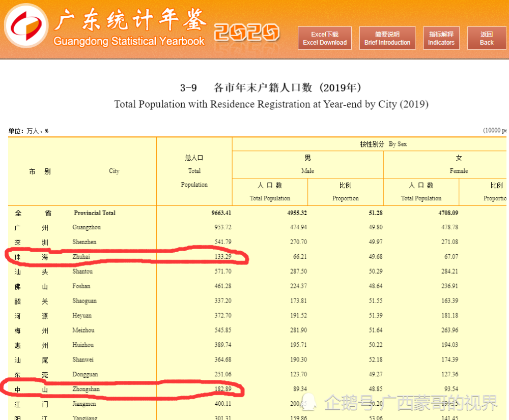Click Shanwei male proportion 52.18
509x420 pixels.
coord(375,359)
